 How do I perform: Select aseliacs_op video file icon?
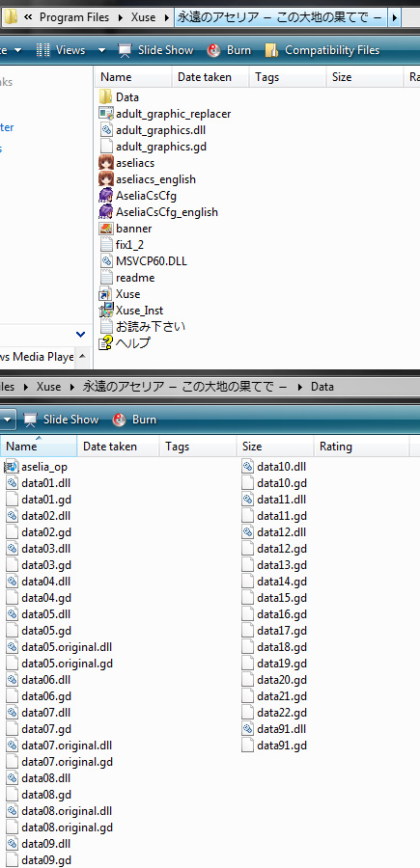point(13,467)
